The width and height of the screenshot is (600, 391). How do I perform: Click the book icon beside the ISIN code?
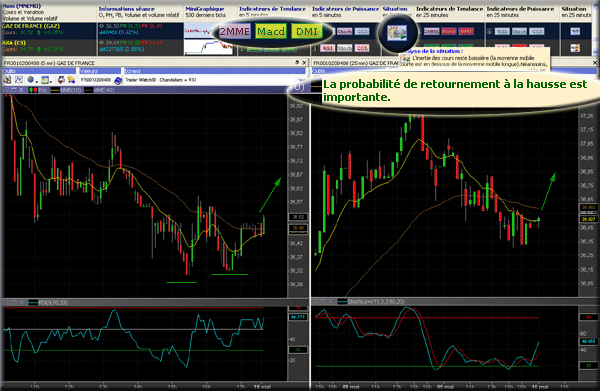[118, 80]
